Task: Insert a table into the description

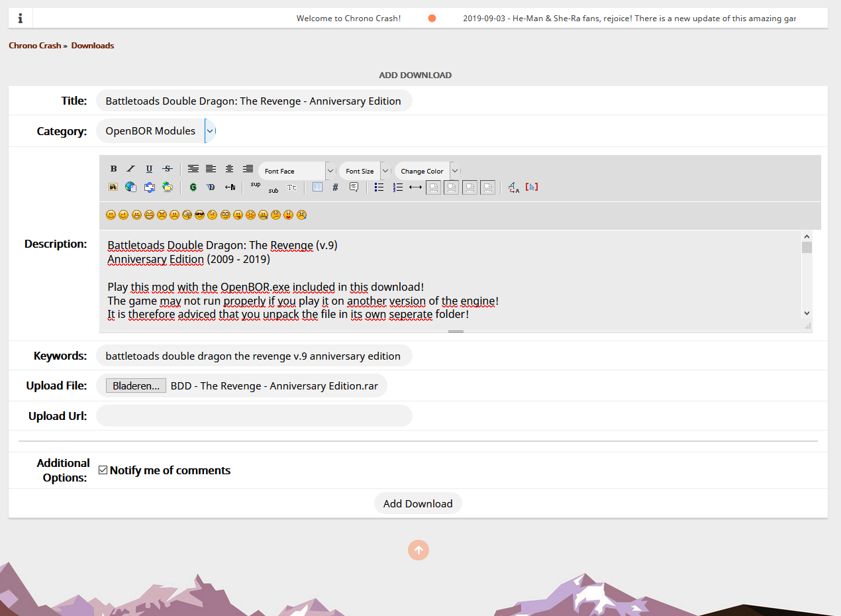Action: click(317, 187)
